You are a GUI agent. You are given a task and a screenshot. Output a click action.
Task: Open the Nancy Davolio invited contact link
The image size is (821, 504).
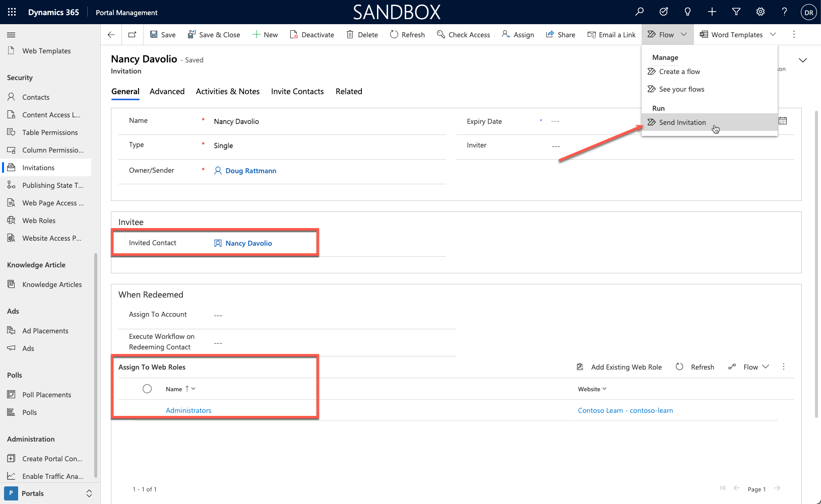(248, 243)
